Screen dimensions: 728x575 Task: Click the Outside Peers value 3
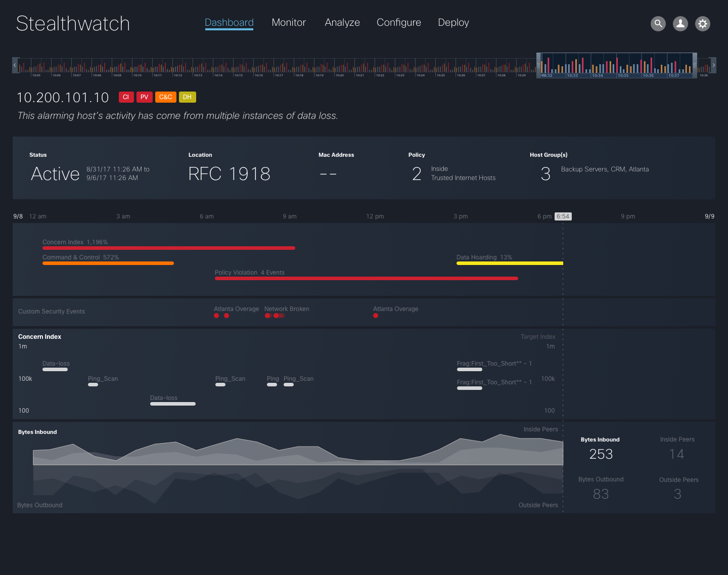677,494
